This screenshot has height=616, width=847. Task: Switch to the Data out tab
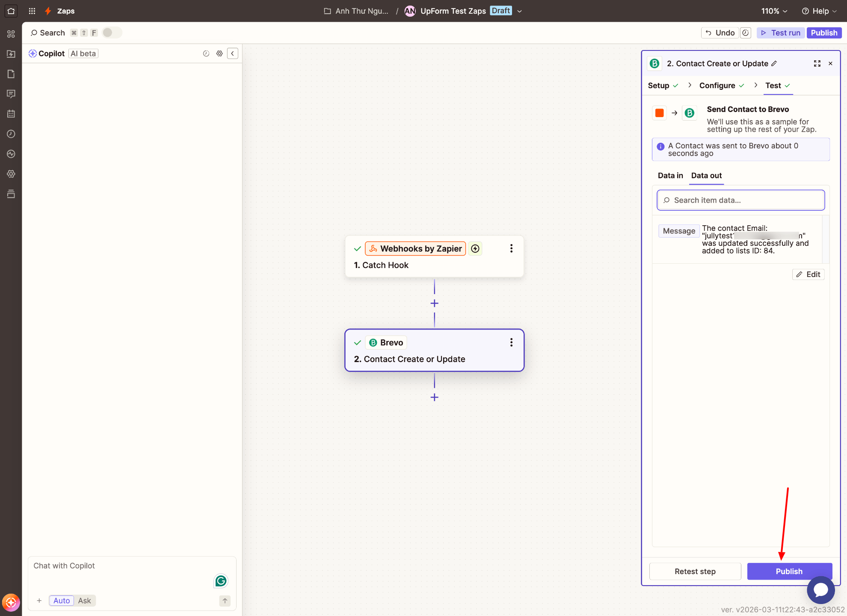point(706,176)
